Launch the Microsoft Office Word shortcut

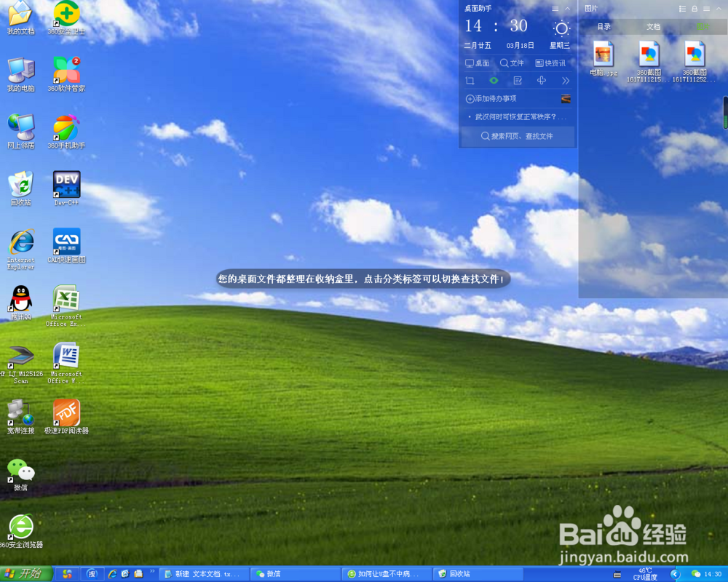click(x=66, y=363)
